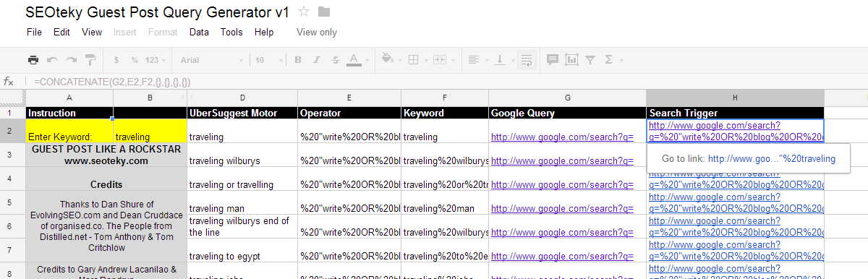The height and width of the screenshot is (279, 868).
Task: Open the borders dropdown arrow
Action: pos(425,60)
